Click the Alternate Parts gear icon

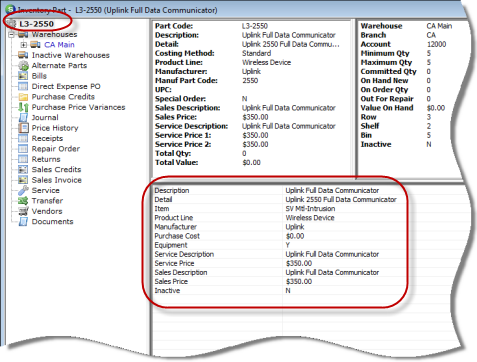[23, 66]
